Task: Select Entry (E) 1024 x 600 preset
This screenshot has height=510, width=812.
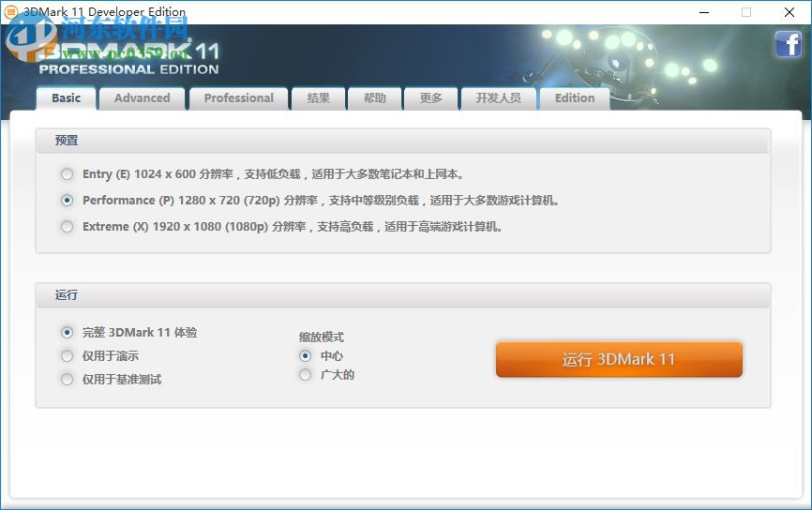Action: tap(67, 174)
